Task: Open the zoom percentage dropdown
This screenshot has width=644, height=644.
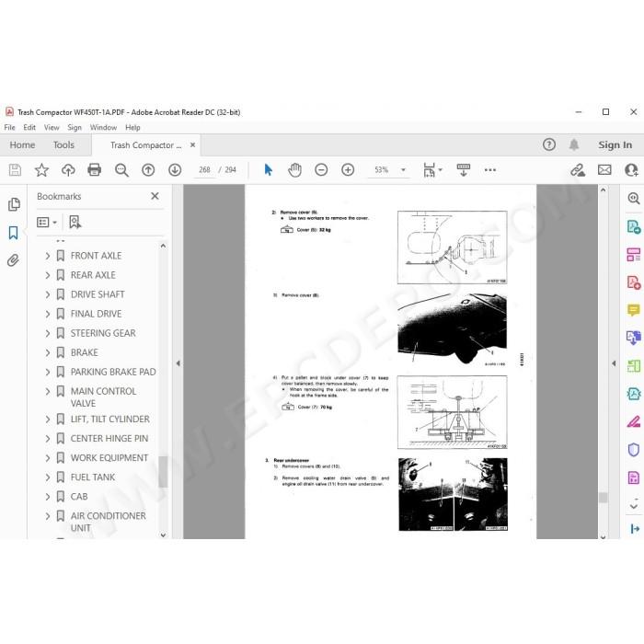Action: (x=403, y=169)
